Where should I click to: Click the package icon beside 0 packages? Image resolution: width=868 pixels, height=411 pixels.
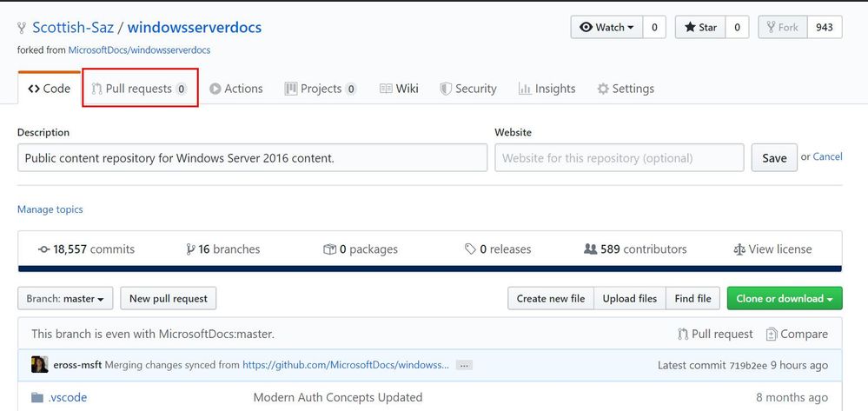pos(329,249)
